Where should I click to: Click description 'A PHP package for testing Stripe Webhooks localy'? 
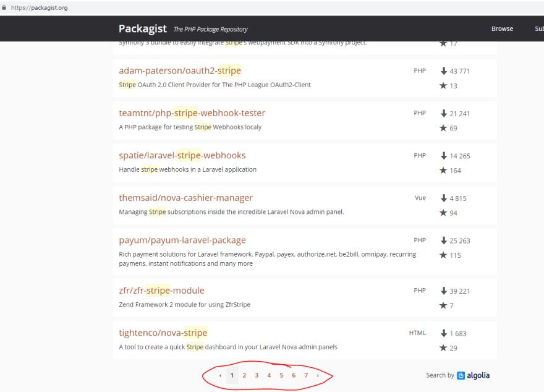[x=190, y=127]
